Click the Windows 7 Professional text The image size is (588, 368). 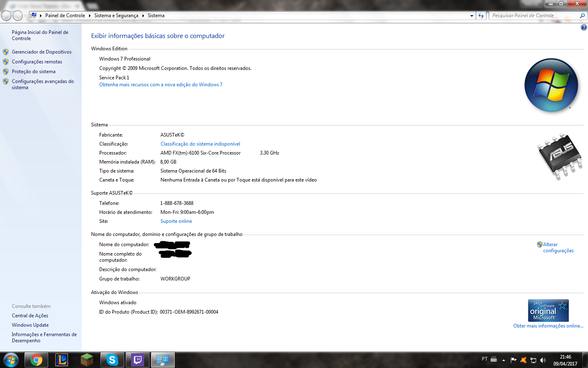(x=125, y=59)
